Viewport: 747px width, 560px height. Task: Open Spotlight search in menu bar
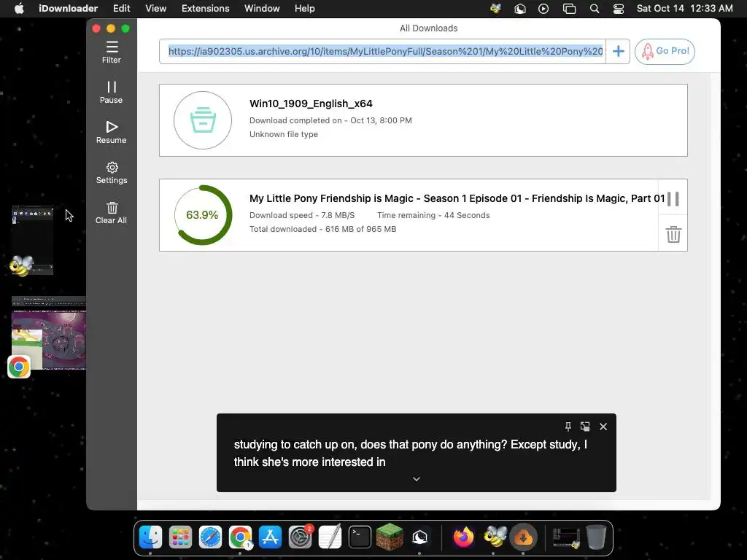pyautogui.click(x=594, y=9)
